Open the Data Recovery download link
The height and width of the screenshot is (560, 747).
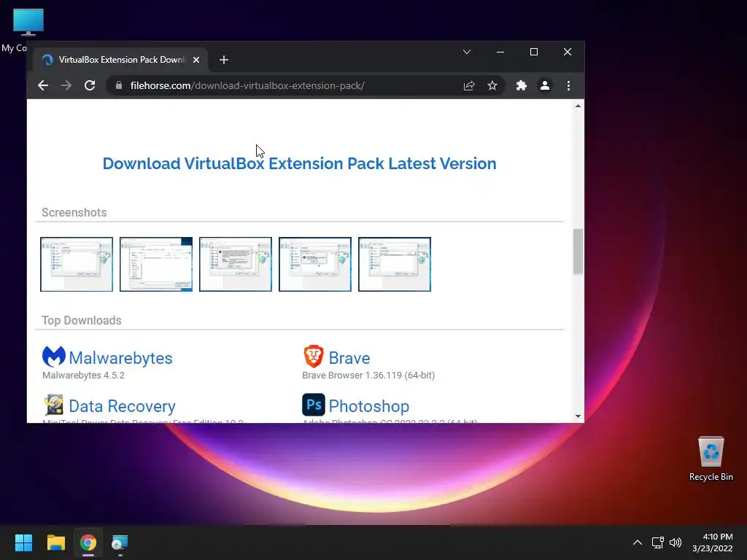(x=122, y=406)
